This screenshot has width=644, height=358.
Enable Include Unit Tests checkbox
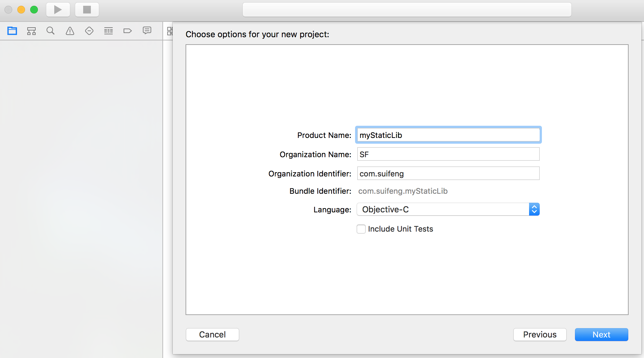[361, 229]
